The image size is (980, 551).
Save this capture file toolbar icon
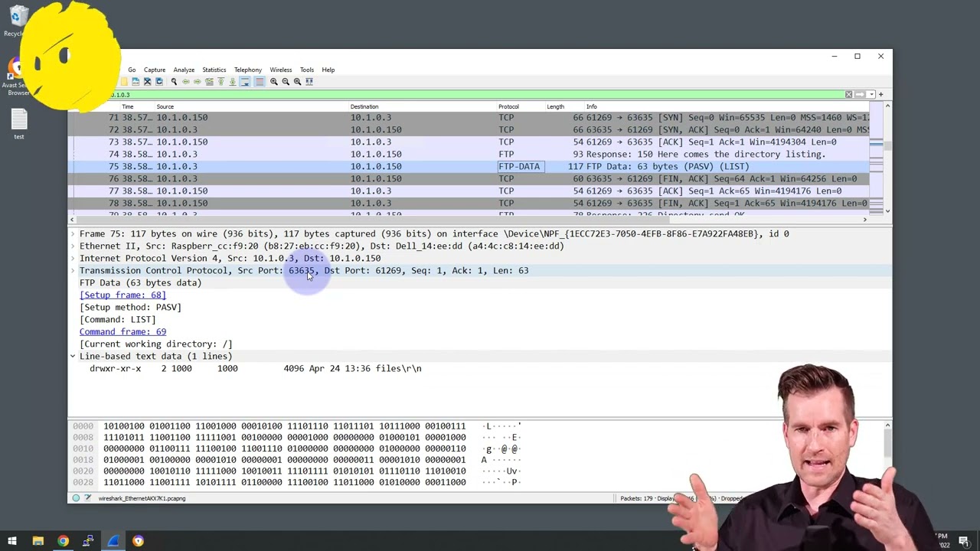(136, 82)
